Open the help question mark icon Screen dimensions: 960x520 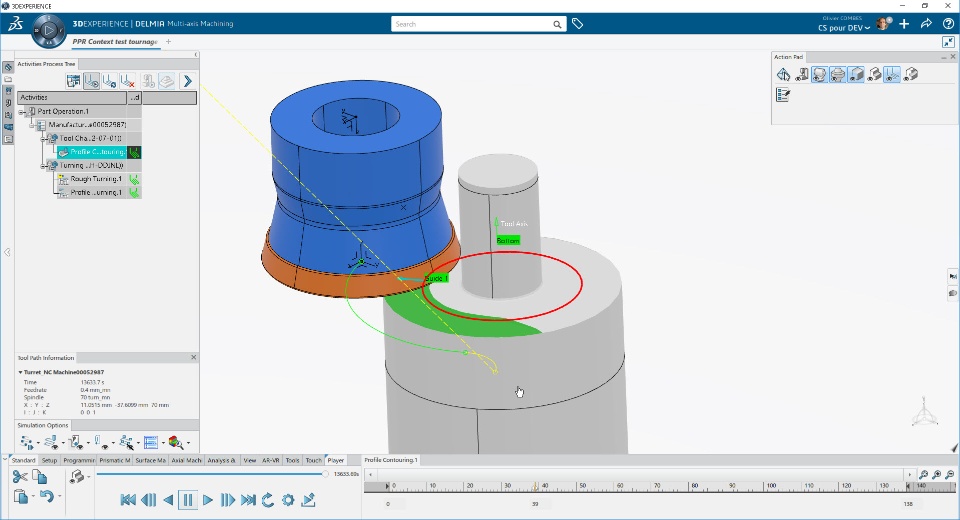[x=948, y=24]
